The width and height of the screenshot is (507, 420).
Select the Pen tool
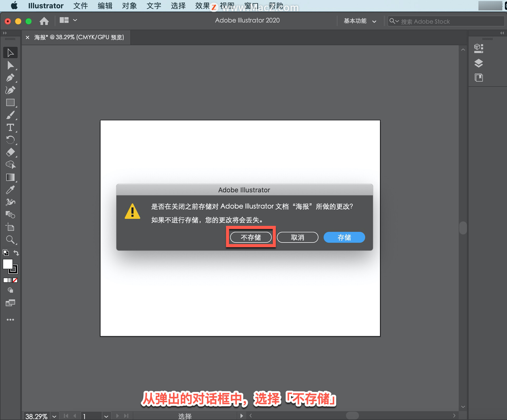(x=10, y=78)
